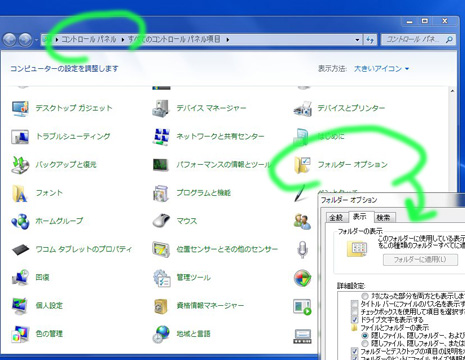The width and height of the screenshot is (465, 360).
Task: Switch to 検索 tab
Action: (383, 218)
